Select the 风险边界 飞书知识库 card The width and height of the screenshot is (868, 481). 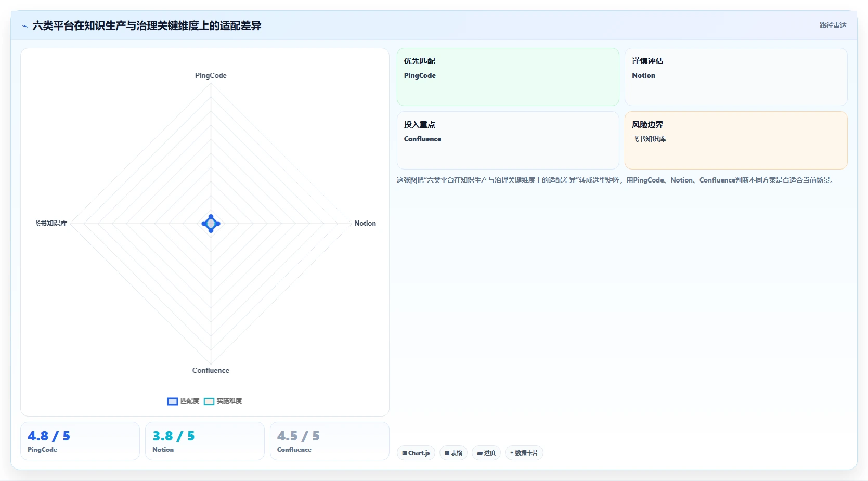point(736,140)
